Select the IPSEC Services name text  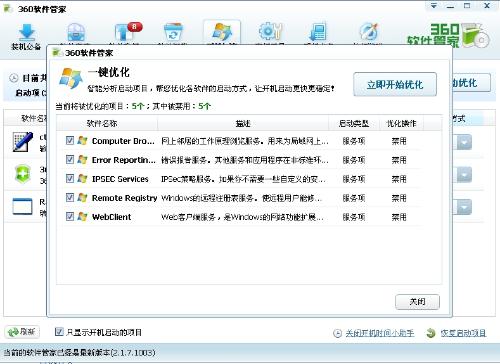tap(120, 179)
